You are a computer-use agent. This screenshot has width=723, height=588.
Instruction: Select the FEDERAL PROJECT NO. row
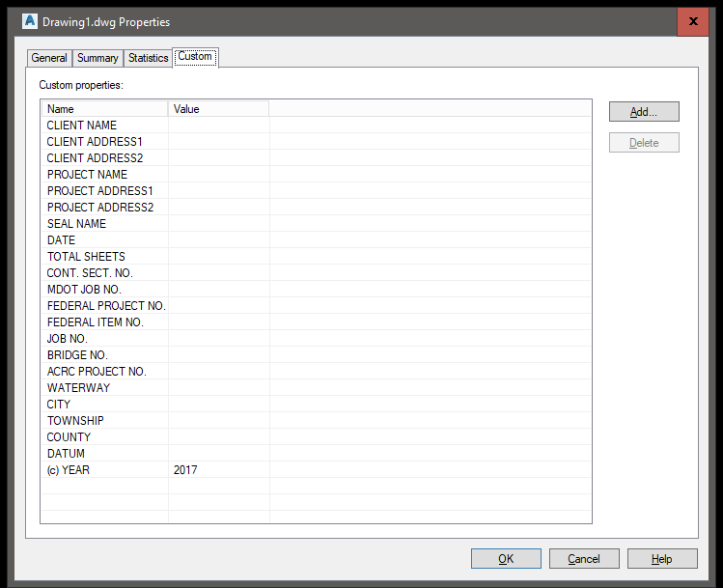point(316,306)
